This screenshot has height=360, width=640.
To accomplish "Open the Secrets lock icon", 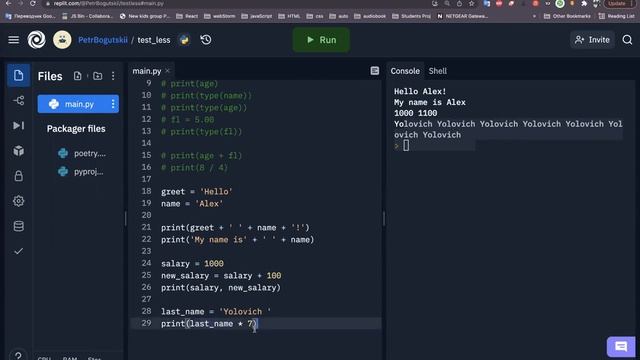I will (18, 176).
